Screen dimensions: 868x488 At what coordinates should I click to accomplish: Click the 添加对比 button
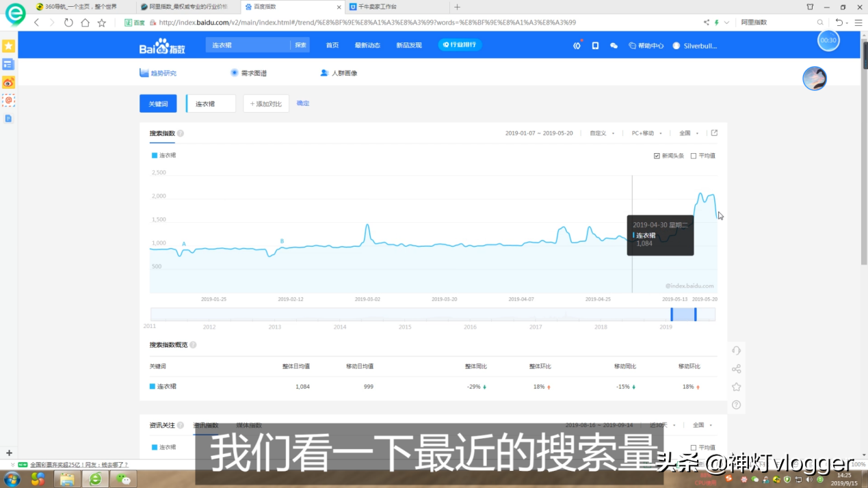tap(266, 104)
